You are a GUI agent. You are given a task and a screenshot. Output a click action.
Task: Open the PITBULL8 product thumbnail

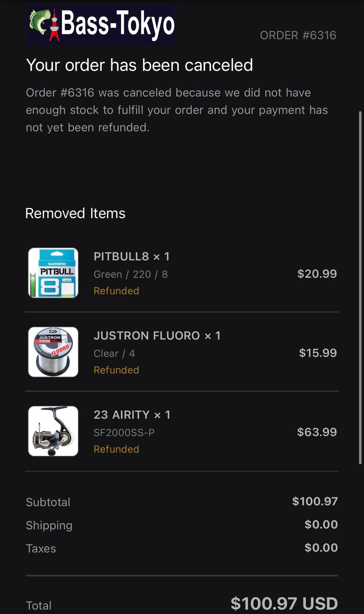[x=53, y=273]
